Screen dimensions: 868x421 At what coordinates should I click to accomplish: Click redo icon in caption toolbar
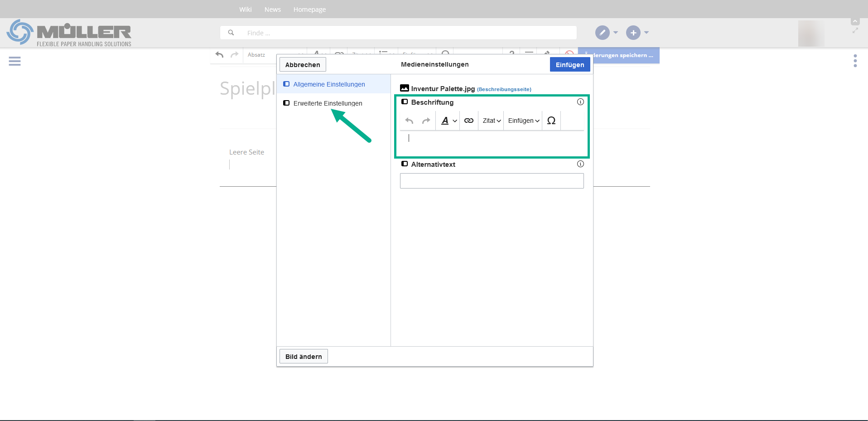point(426,121)
